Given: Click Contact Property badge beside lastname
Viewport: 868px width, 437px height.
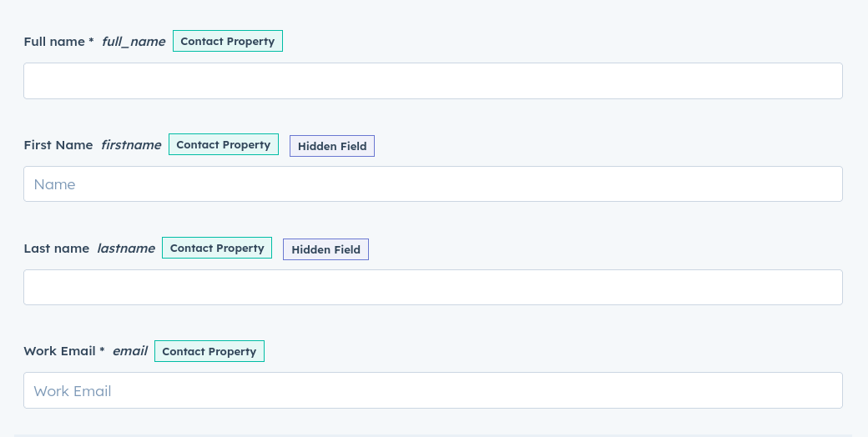Looking at the screenshot, I should pos(217,248).
